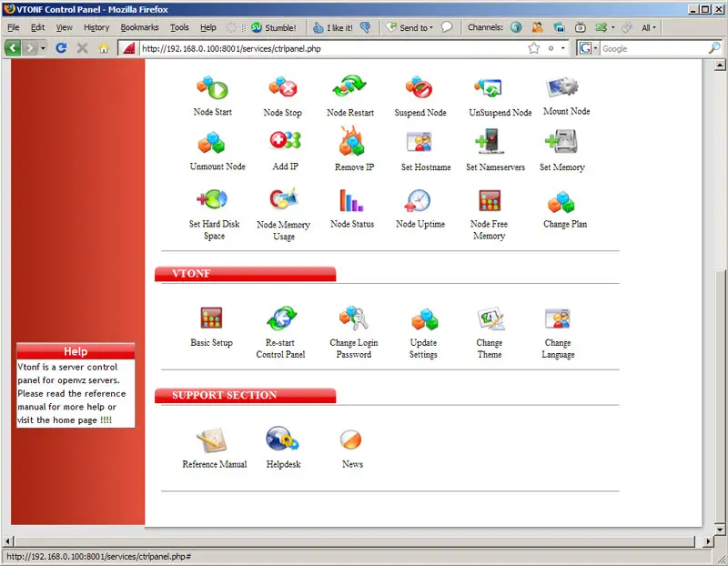
Task: Open the View menu
Action: (x=64, y=27)
